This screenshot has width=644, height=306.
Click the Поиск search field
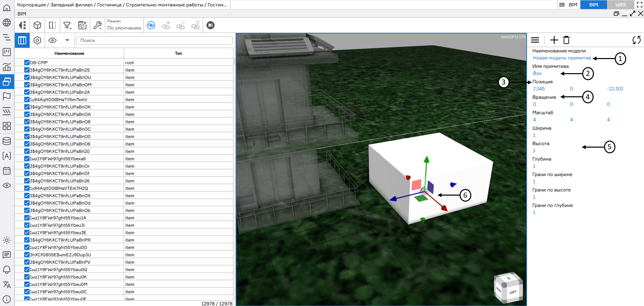(155, 40)
